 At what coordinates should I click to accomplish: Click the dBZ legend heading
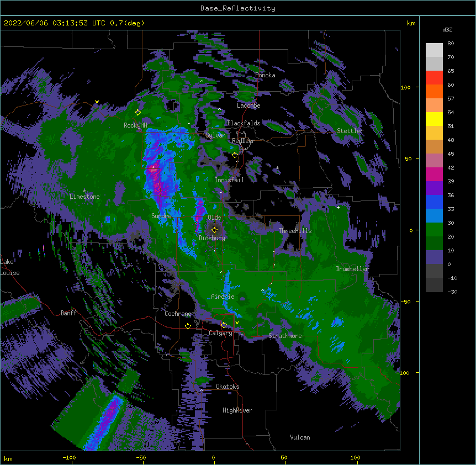(x=447, y=30)
